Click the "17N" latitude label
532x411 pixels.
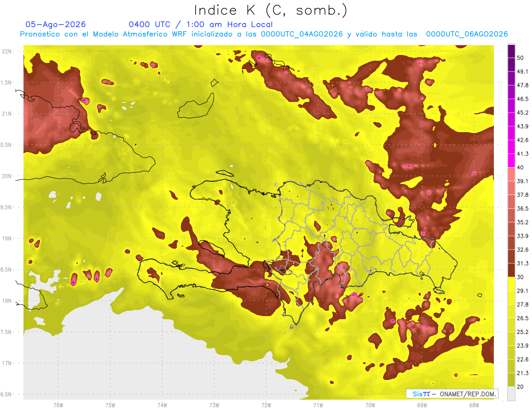7,363
